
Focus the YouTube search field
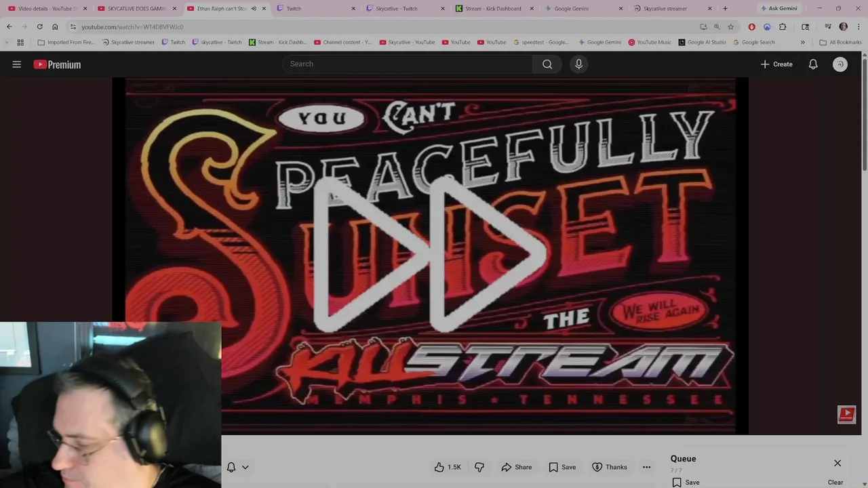[x=407, y=64]
